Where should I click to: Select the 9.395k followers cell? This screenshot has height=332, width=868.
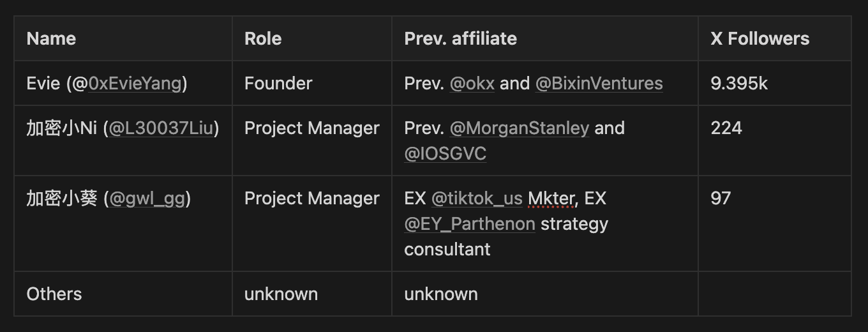739,84
